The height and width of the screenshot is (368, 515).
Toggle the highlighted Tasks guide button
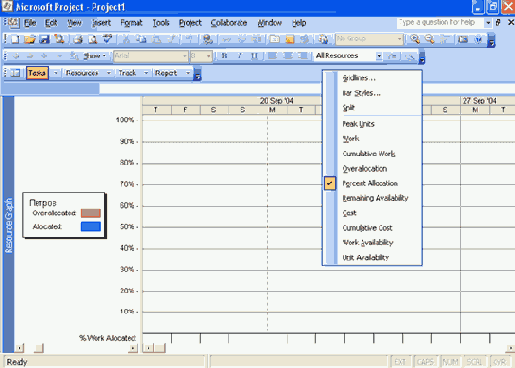[x=37, y=73]
